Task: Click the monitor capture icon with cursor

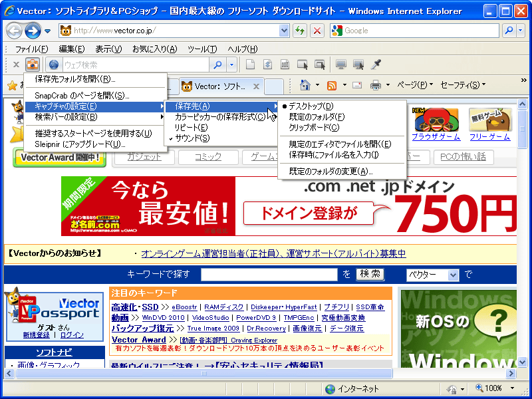Action: click(358, 64)
